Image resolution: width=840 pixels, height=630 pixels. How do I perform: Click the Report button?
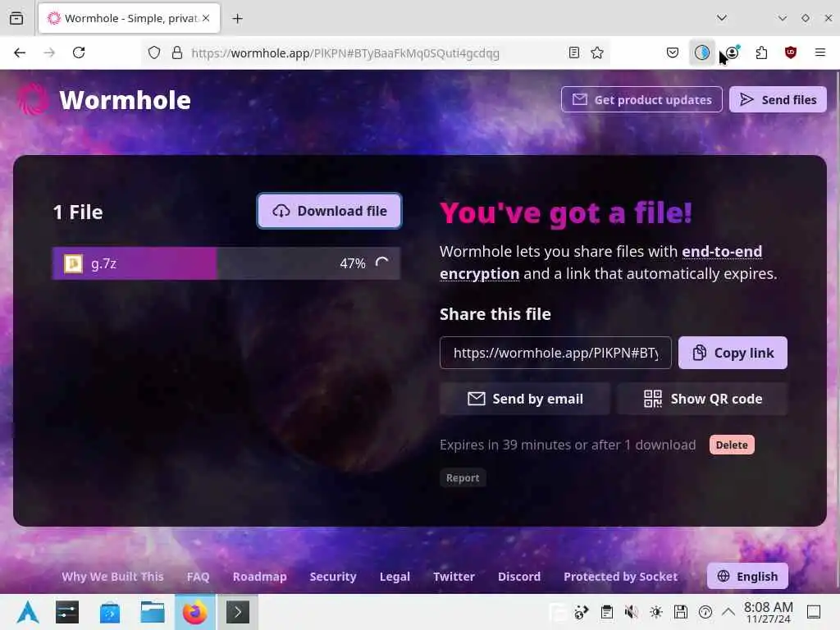tap(463, 478)
